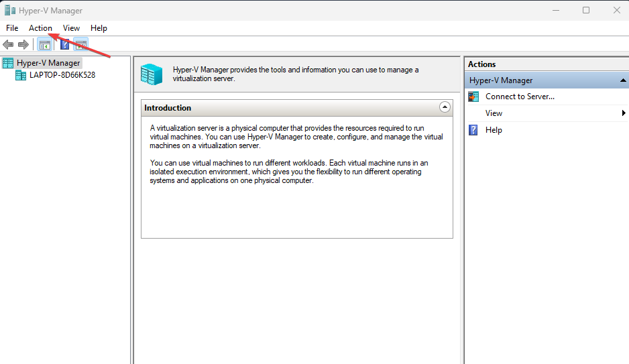The image size is (629, 364).
Task: Collapse Hyper-V Manager actions group
Action: (622, 80)
